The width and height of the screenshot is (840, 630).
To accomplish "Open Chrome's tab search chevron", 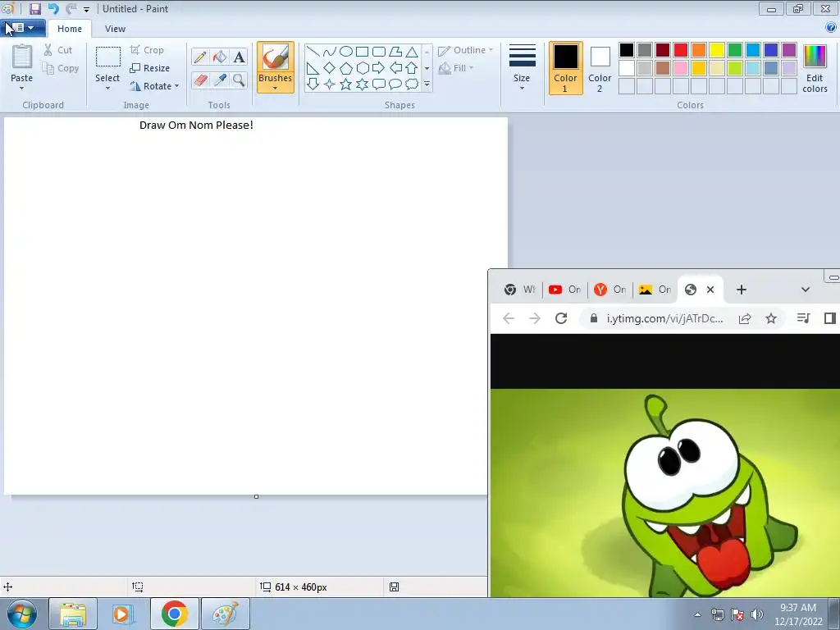I will pyautogui.click(x=806, y=290).
